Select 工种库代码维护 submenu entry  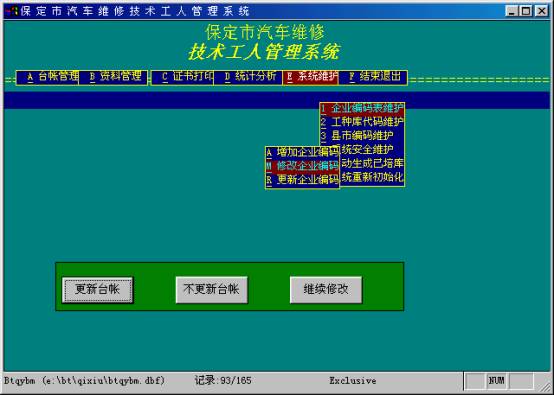pos(362,122)
